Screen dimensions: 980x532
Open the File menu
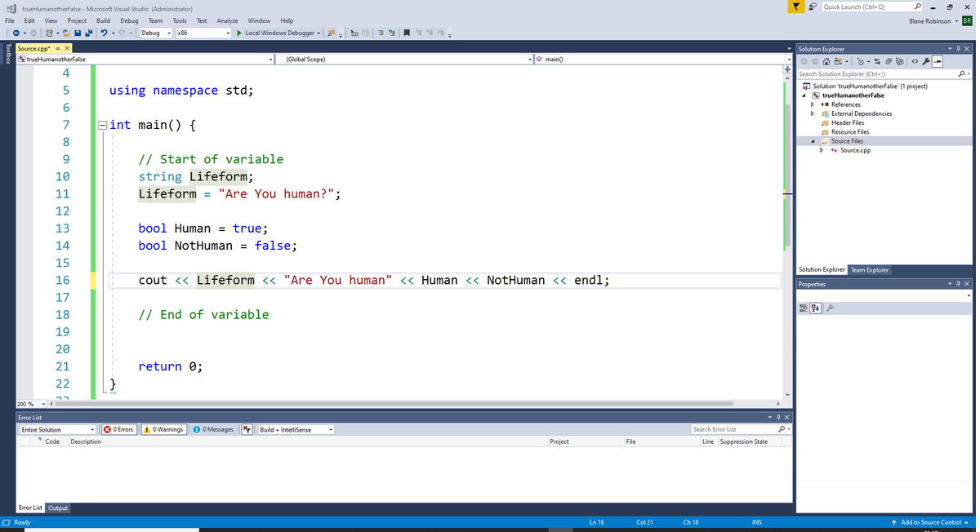click(x=10, y=20)
